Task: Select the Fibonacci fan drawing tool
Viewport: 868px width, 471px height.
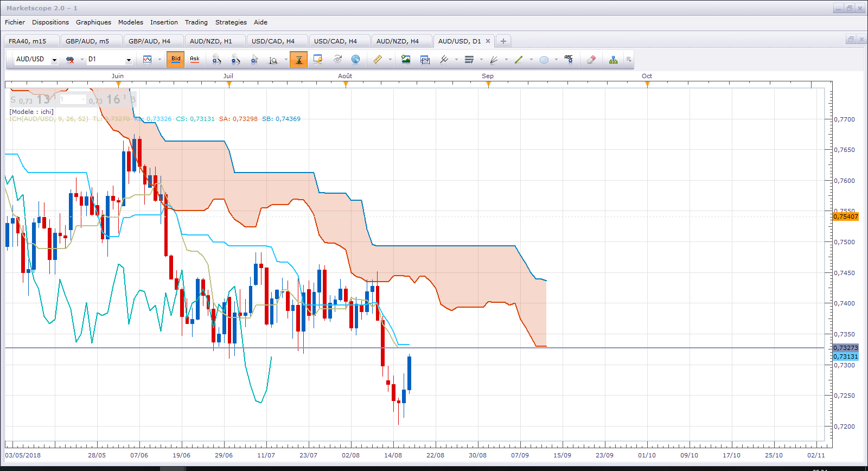Action: point(494,60)
